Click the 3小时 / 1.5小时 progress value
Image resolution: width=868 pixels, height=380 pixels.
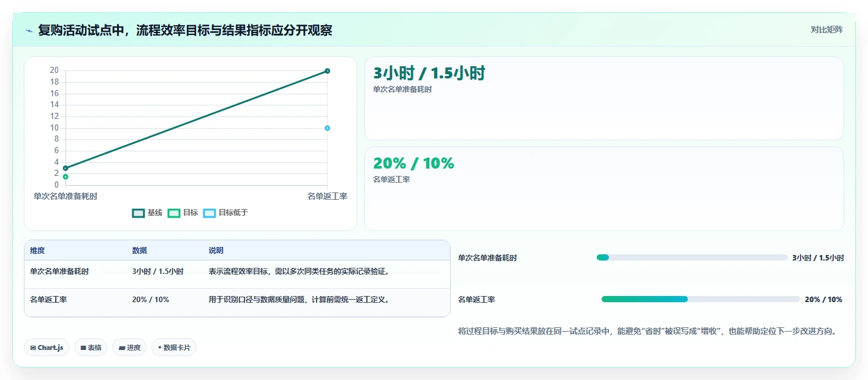(x=818, y=258)
